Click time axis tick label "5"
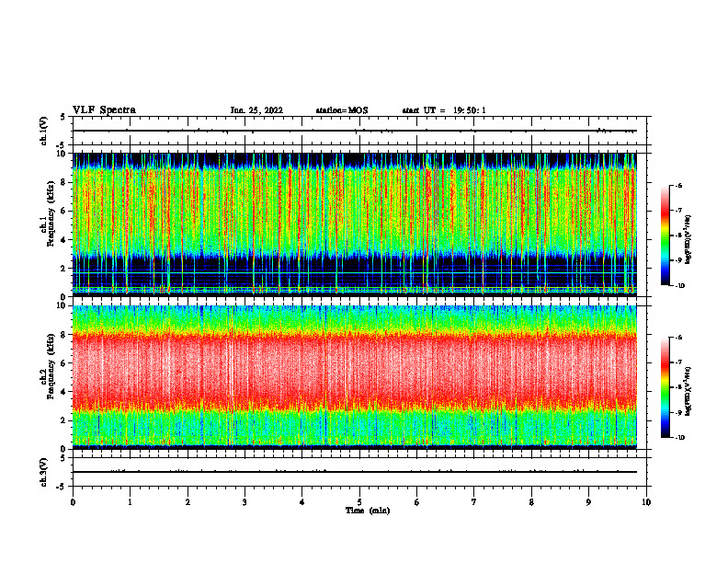This screenshot has width=728, height=563. [x=359, y=502]
